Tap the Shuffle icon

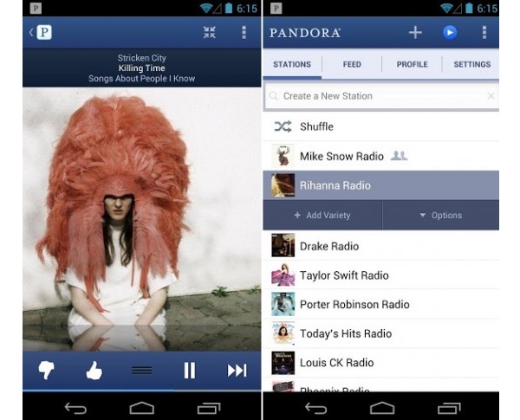(x=283, y=126)
